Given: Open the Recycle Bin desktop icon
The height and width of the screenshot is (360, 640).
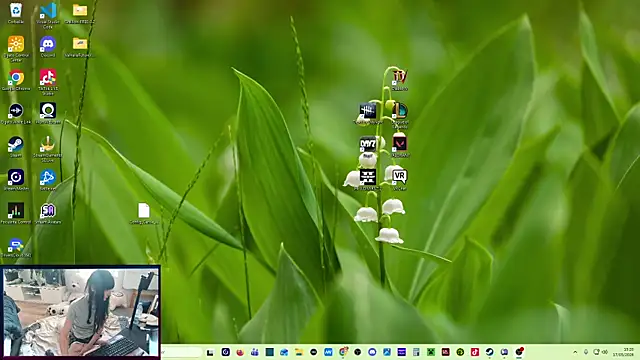Looking at the screenshot, I should point(16,10).
